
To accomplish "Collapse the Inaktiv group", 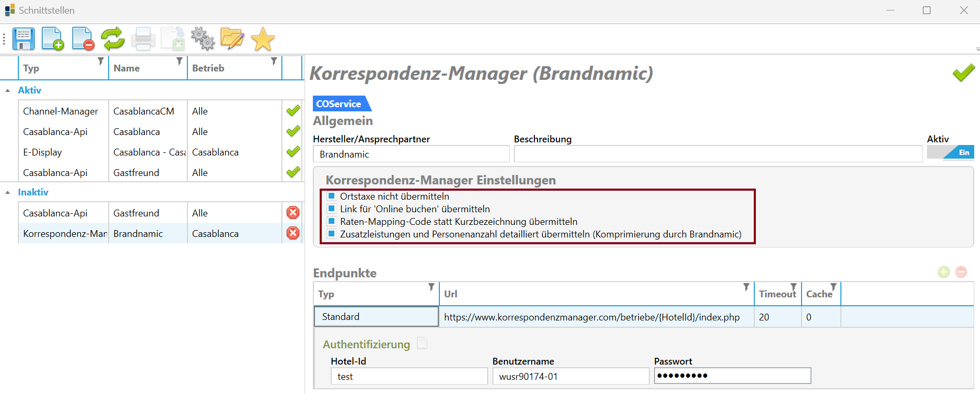I will click(x=8, y=192).
